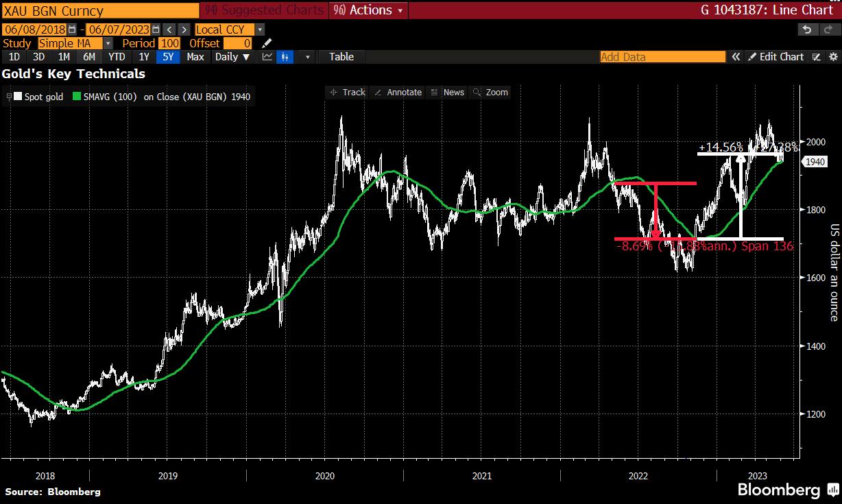The image size is (842, 504).
Task: Click the green SMAVG legend swatch
Action: pyautogui.click(x=77, y=97)
